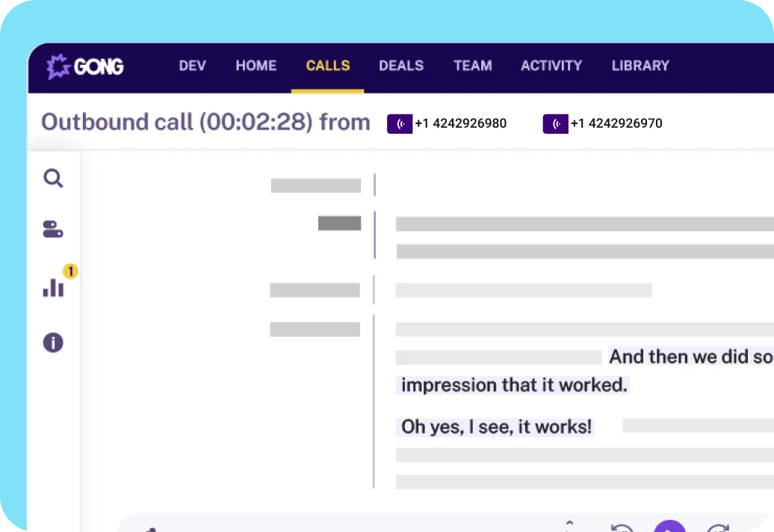Click the Gong logo
Image resolution: width=774 pixels, height=532 pixels.
[85, 66]
